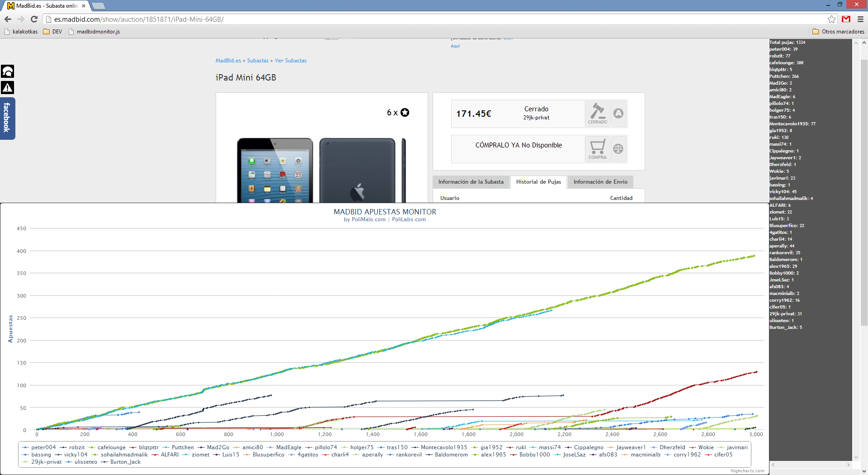The image size is (868, 475).
Task: Click the 171.45€ price text
Action: 473,114
